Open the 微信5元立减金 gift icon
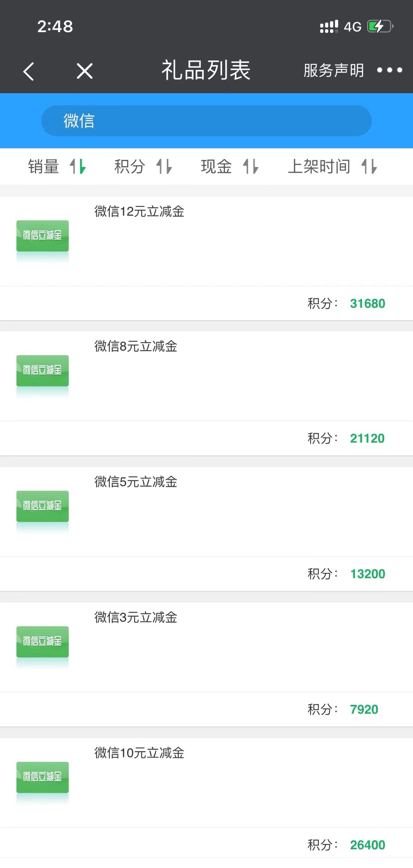Viewport: 413px width, 868px height. 43,506
